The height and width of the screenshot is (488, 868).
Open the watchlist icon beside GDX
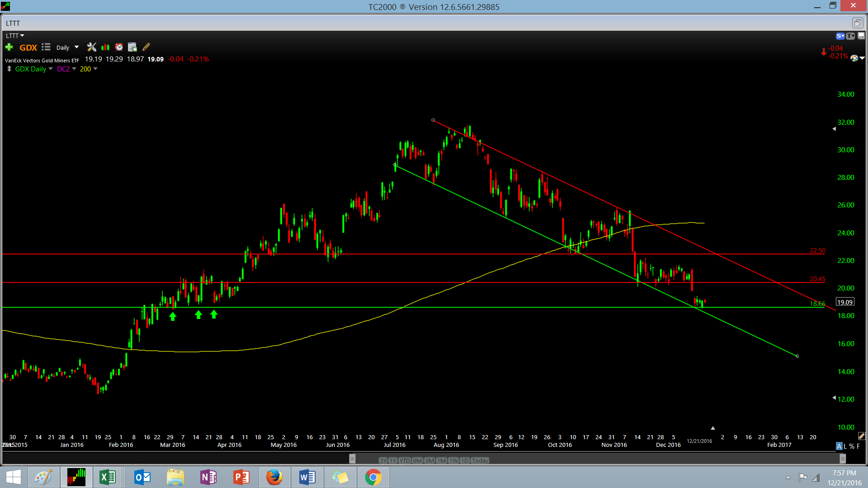[x=46, y=47]
